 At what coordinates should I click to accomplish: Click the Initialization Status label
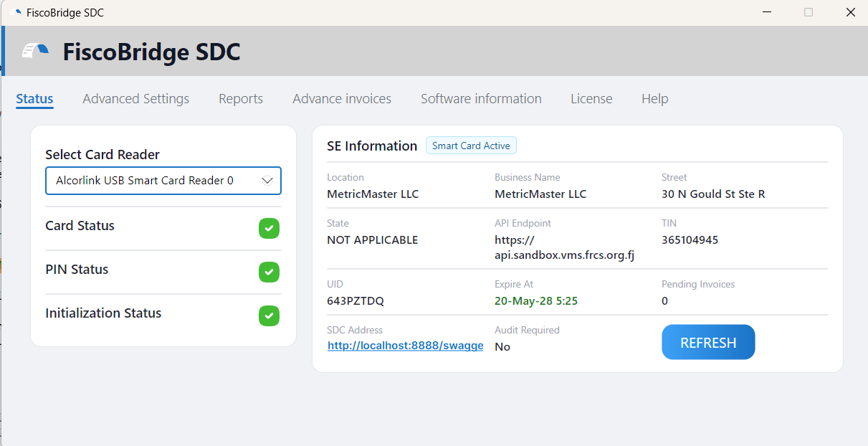(103, 313)
